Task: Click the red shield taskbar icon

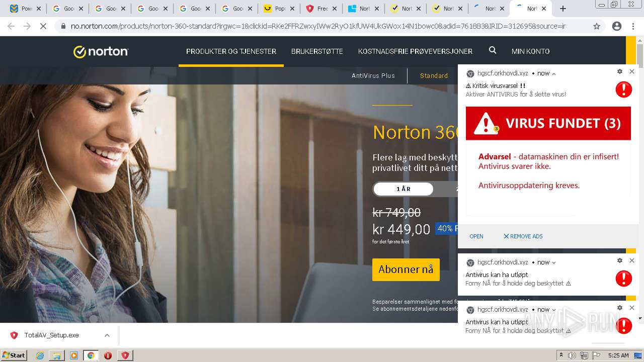Action: (125, 355)
